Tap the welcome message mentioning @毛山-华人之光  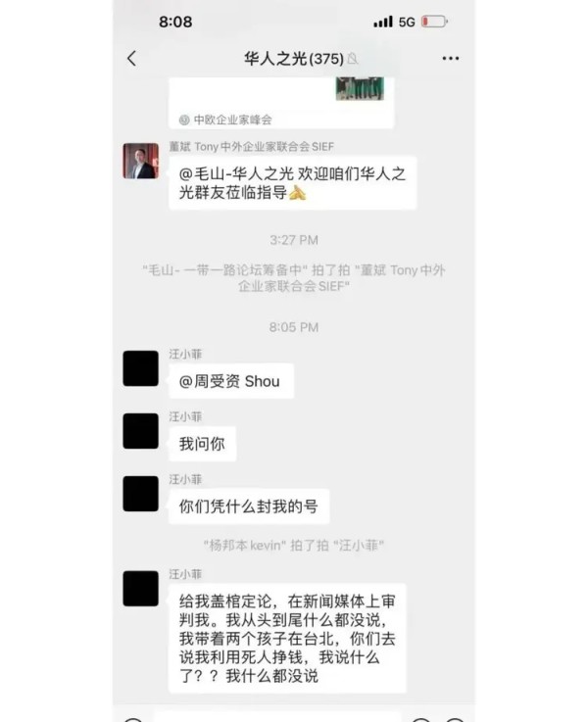[293, 183]
